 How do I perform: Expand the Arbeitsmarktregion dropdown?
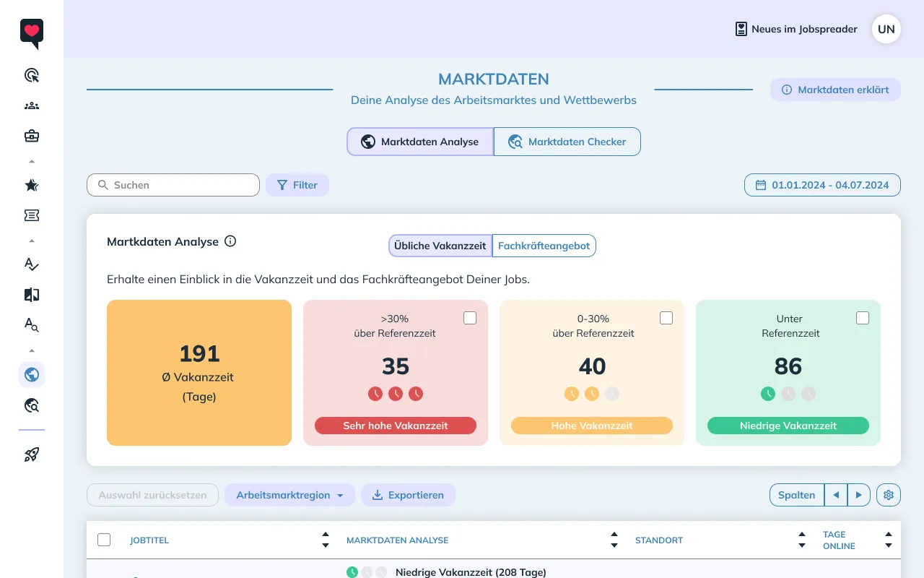(290, 495)
